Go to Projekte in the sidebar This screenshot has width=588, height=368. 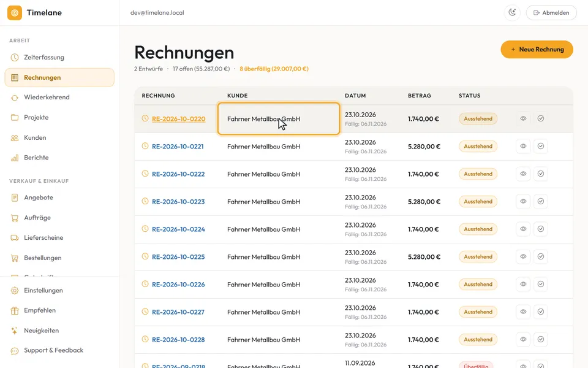pyautogui.click(x=59, y=118)
